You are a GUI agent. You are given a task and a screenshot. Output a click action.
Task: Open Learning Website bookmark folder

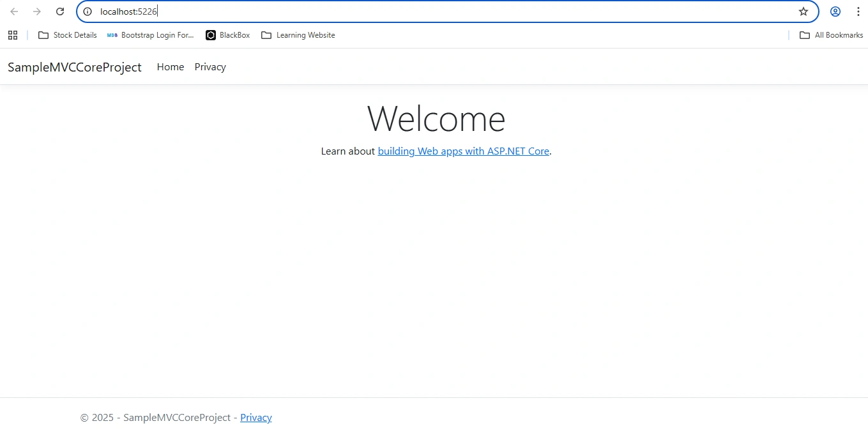click(x=298, y=35)
